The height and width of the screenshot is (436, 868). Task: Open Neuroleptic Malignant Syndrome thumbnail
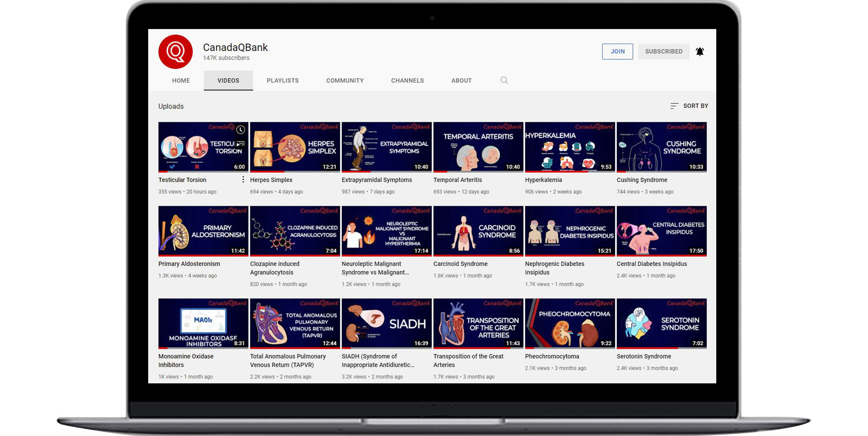pyautogui.click(x=386, y=231)
